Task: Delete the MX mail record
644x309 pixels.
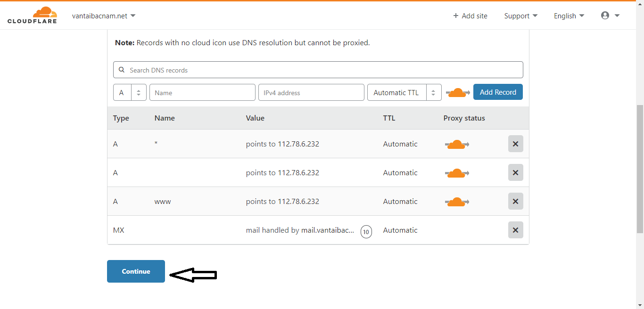Action: pos(515,230)
